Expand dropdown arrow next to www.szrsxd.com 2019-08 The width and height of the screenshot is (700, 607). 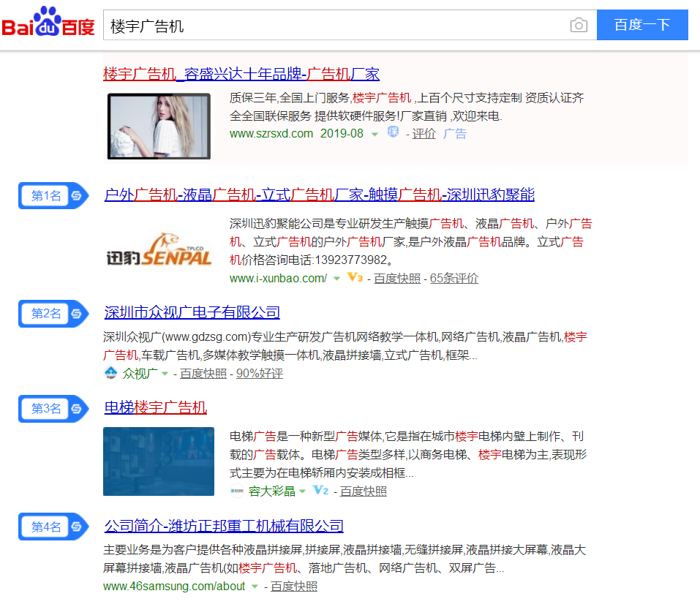pos(375,134)
